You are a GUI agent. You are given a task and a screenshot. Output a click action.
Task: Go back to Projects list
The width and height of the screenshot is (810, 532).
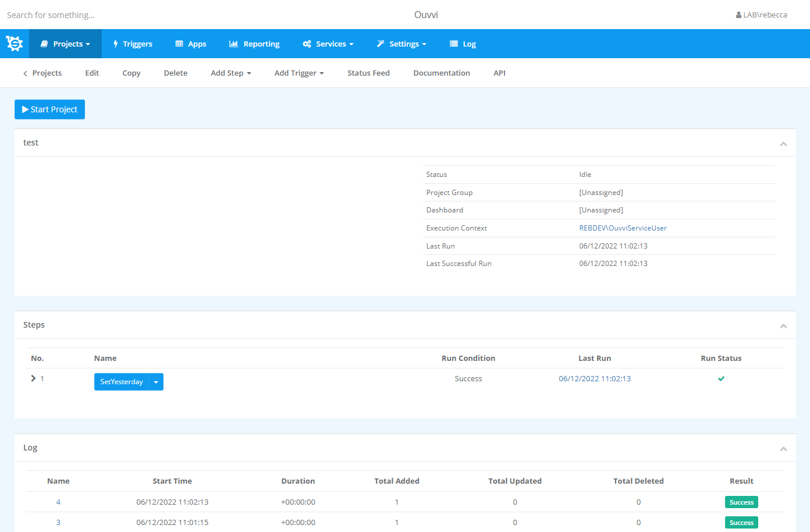[42, 73]
